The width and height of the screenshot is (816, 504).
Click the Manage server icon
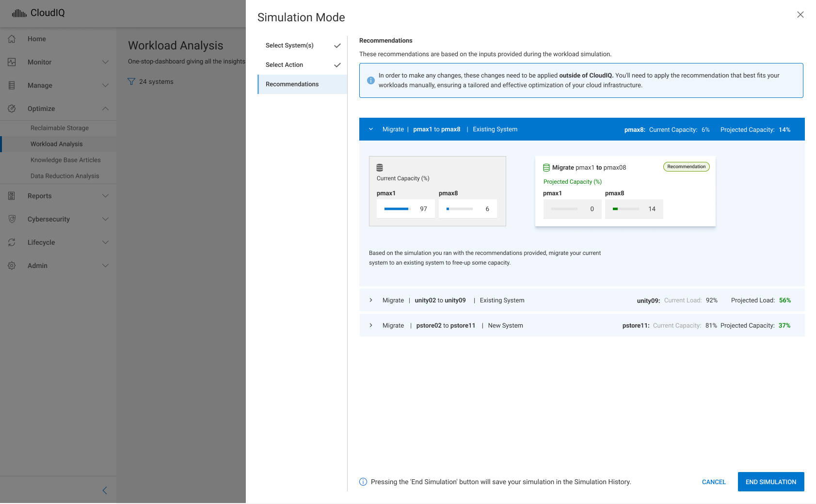(12, 85)
